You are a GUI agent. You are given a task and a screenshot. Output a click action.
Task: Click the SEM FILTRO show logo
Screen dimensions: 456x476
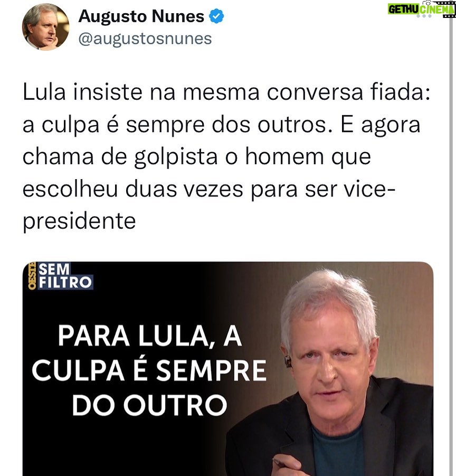(65, 276)
